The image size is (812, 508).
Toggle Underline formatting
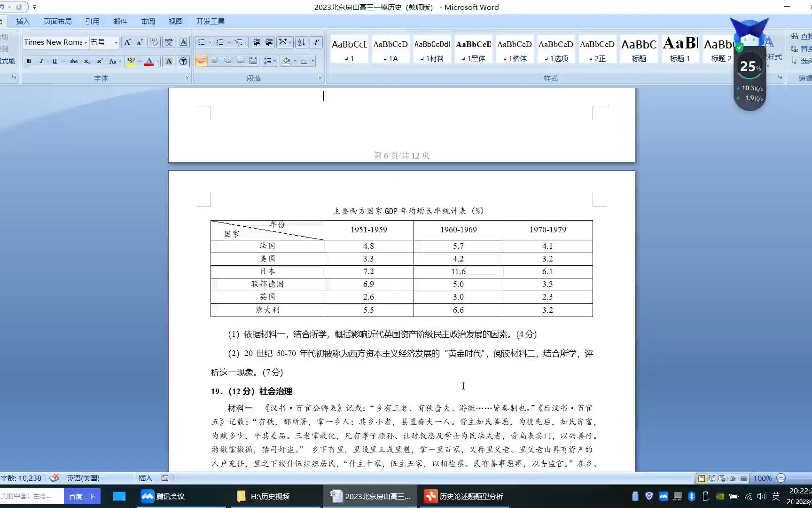coord(55,61)
